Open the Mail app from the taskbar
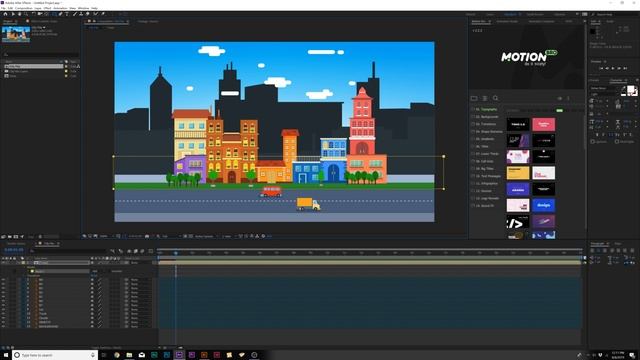640x360 pixels. click(x=142, y=355)
